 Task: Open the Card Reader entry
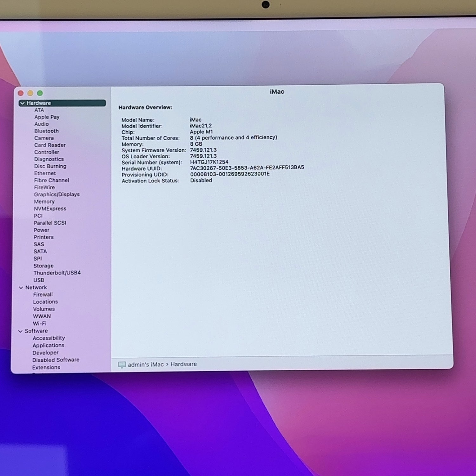coord(50,145)
